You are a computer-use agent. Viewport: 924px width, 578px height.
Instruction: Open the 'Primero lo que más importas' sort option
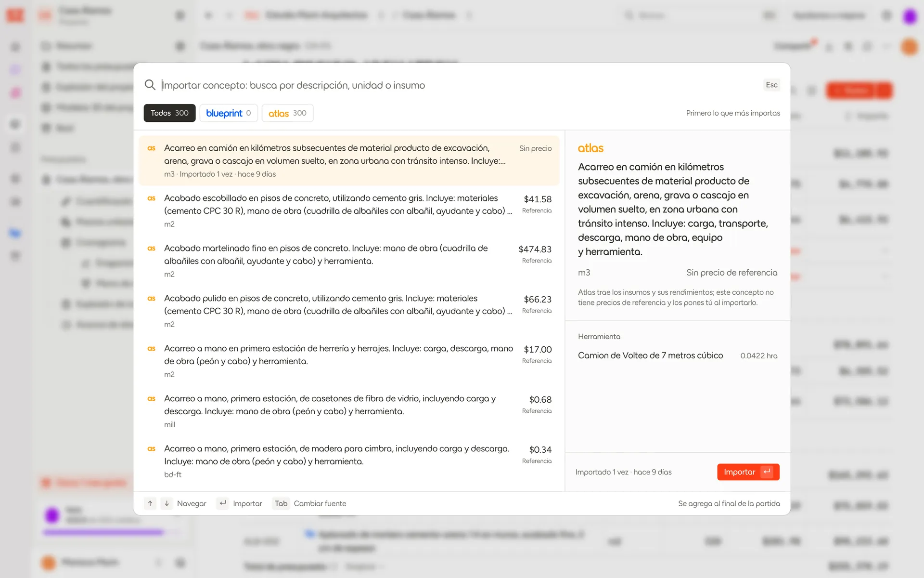pyautogui.click(x=733, y=113)
